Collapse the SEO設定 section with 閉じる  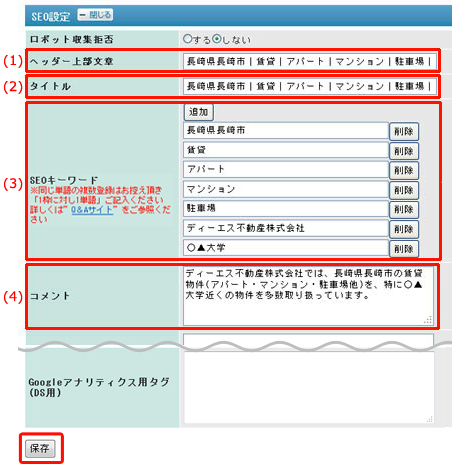95,15
